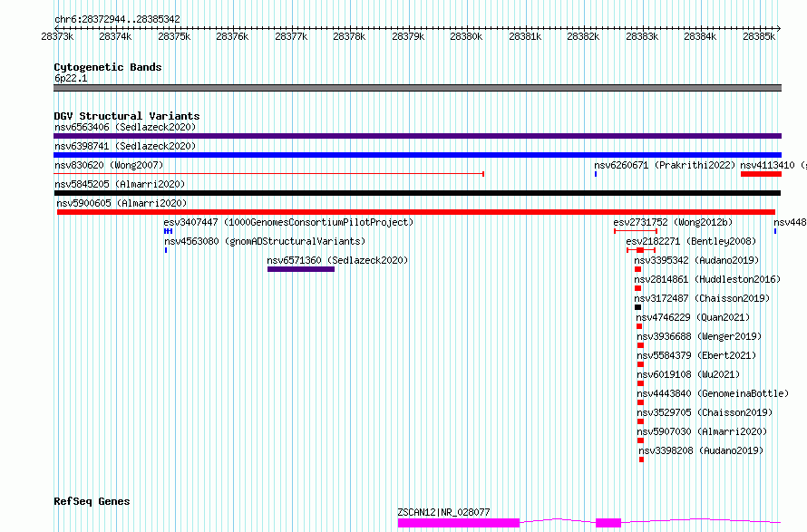807x532 pixels.
Task: Click the nsv6571360 (Sedlazeck2020) label
Action: 337,260
